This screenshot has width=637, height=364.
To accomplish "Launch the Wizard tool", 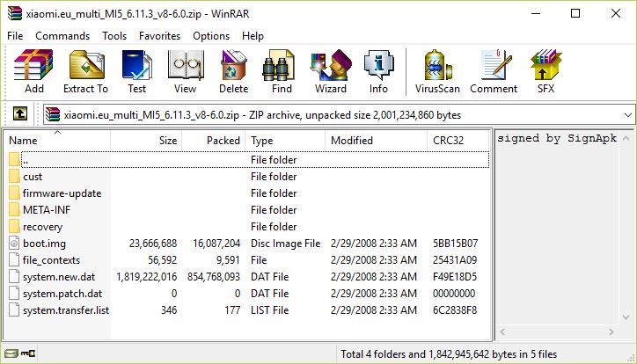I will pos(331,71).
